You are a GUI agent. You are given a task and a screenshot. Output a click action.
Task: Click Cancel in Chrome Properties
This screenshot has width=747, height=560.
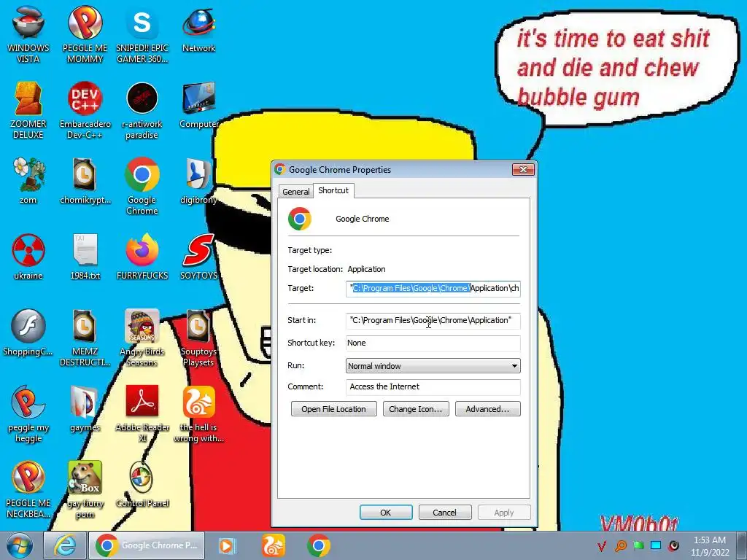(444, 513)
